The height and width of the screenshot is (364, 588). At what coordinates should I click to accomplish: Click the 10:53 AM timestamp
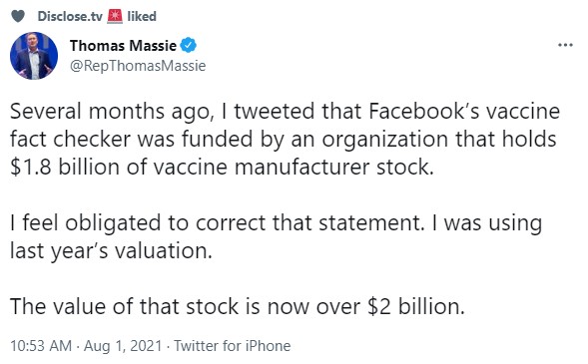(41, 346)
